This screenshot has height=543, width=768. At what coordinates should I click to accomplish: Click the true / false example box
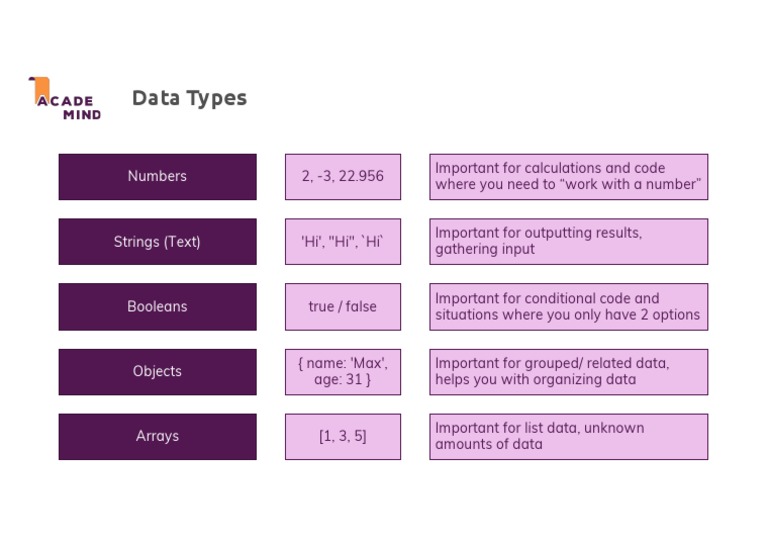(x=342, y=306)
